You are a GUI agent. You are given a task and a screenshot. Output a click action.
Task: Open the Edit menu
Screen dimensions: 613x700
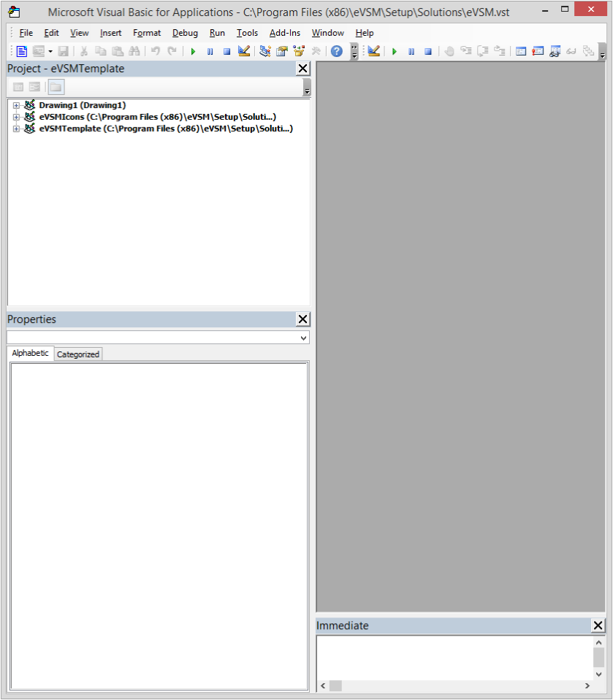(x=51, y=33)
